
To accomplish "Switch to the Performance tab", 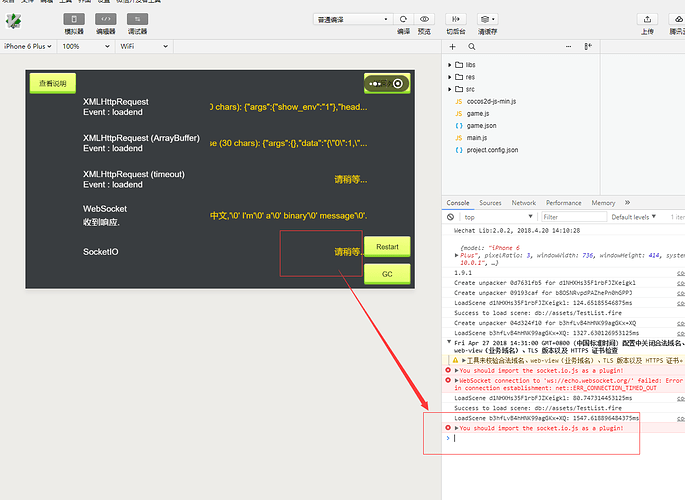I will [x=564, y=203].
